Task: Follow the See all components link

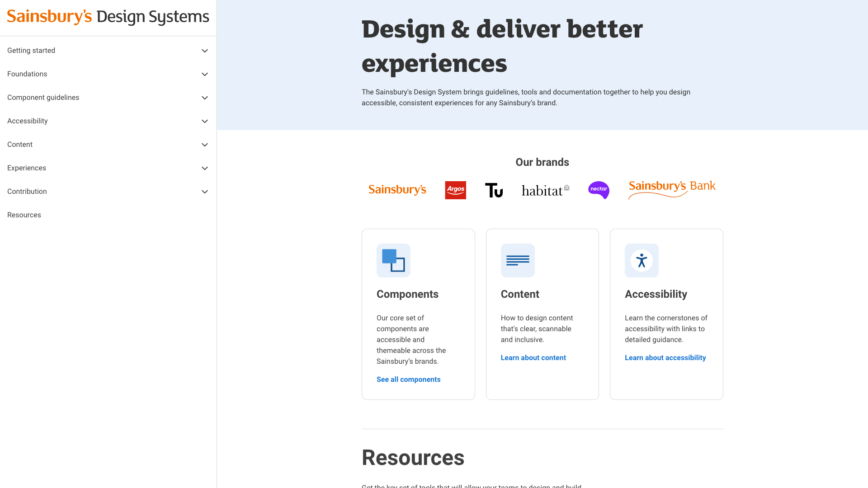Action: coord(408,380)
